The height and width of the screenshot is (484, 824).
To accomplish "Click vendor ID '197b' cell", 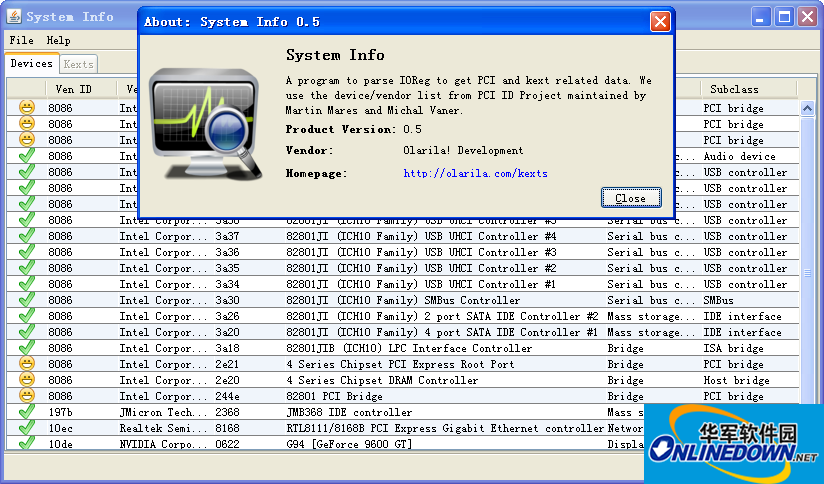I will pos(60,413).
